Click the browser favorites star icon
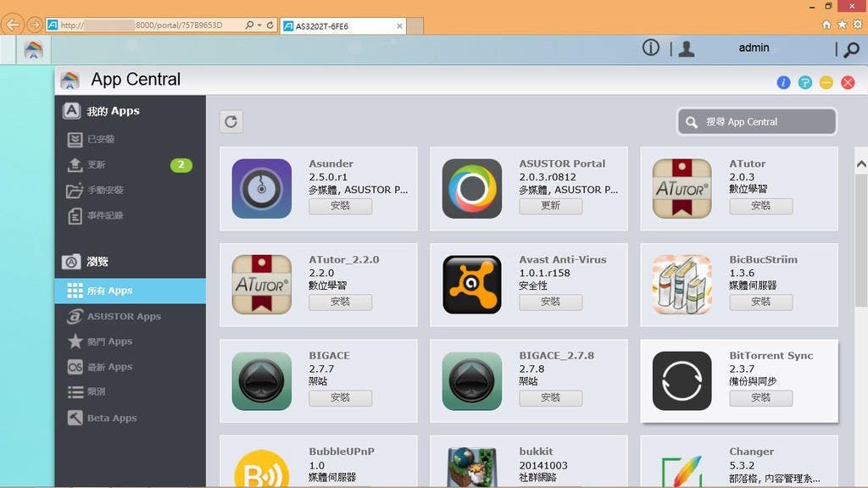 coord(842,25)
